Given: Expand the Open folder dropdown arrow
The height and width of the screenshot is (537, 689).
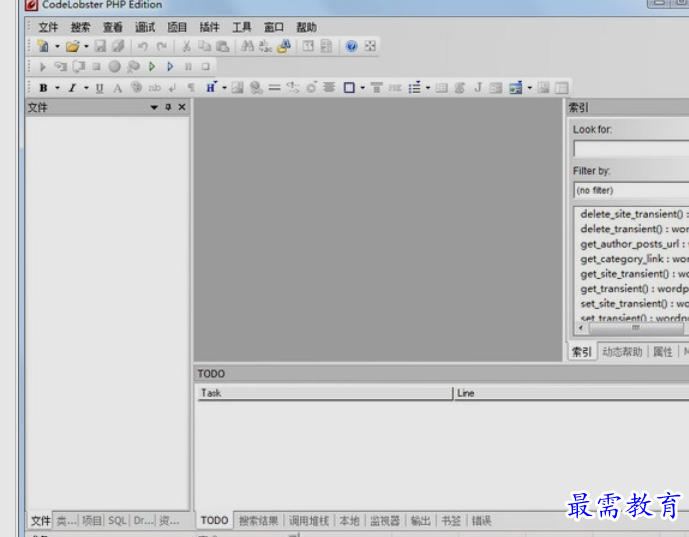Looking at the screenshot, I should [x=86, y=46].
